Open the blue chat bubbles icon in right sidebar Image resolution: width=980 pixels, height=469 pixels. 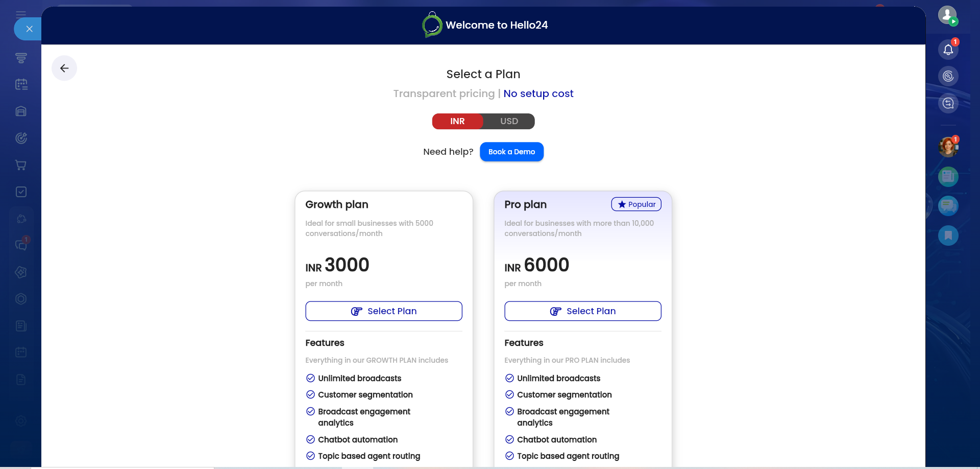coord(948,206)
